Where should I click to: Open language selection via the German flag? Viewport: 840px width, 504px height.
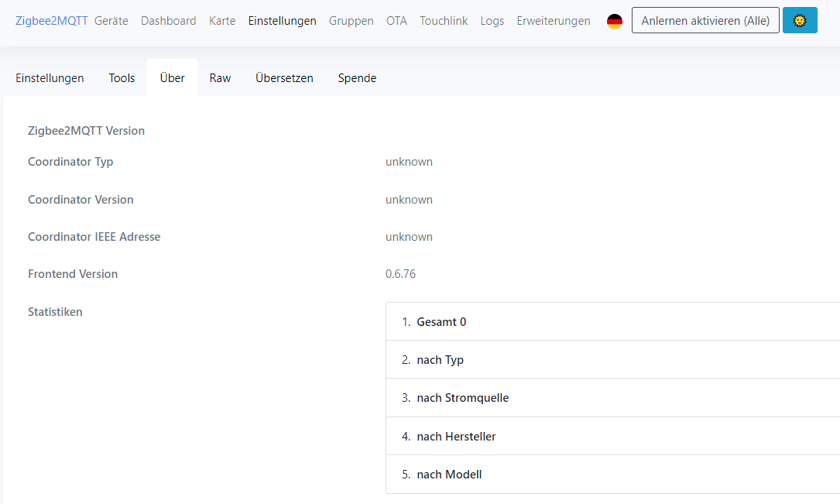coord(614,22)
